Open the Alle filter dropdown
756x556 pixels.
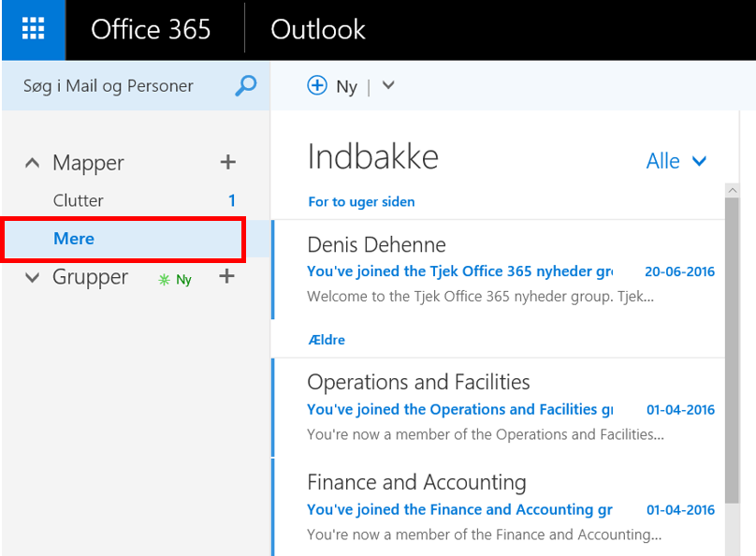click(676, 161)
